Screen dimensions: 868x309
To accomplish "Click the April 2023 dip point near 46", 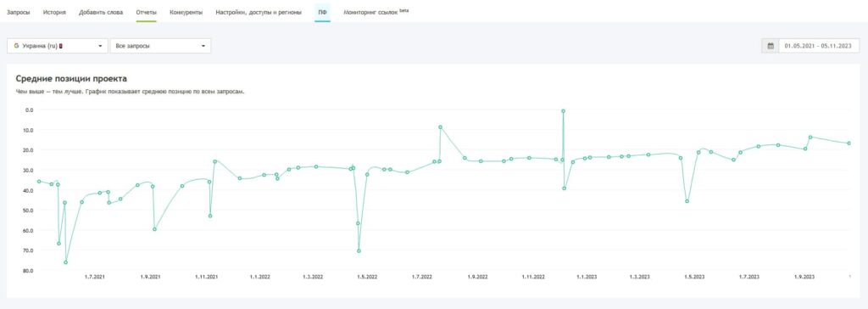I will [687, 201].
